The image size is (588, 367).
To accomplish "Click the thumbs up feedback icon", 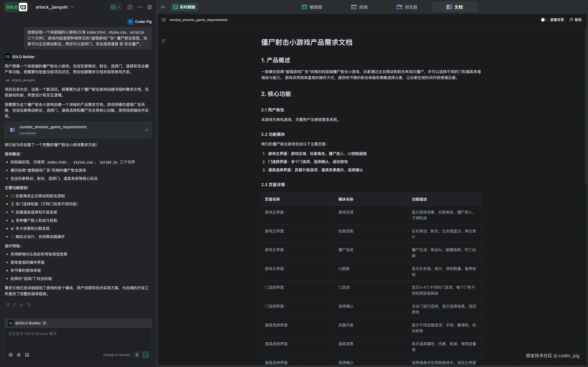I will coord(22,305).
